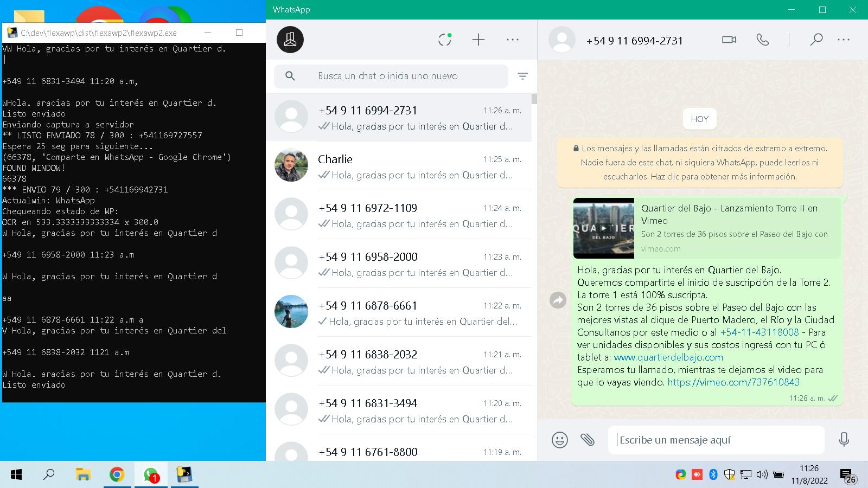Click console line 'LISTO ENVIADO 78 / 300'
The image size is (868, 488).
point(102,136)
